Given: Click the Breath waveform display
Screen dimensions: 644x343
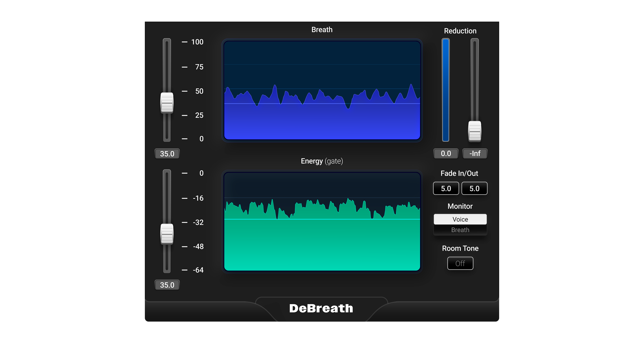Looking at the screenshot, I should [x=322, y=90].
